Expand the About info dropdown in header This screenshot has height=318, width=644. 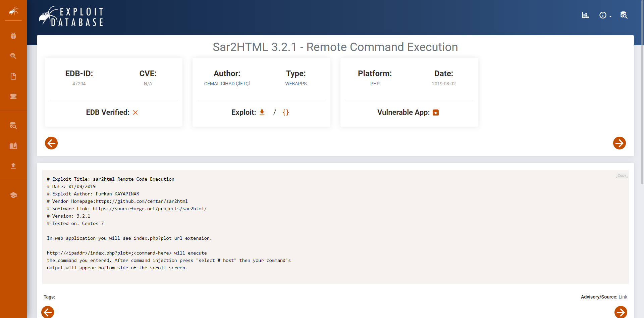605,15
